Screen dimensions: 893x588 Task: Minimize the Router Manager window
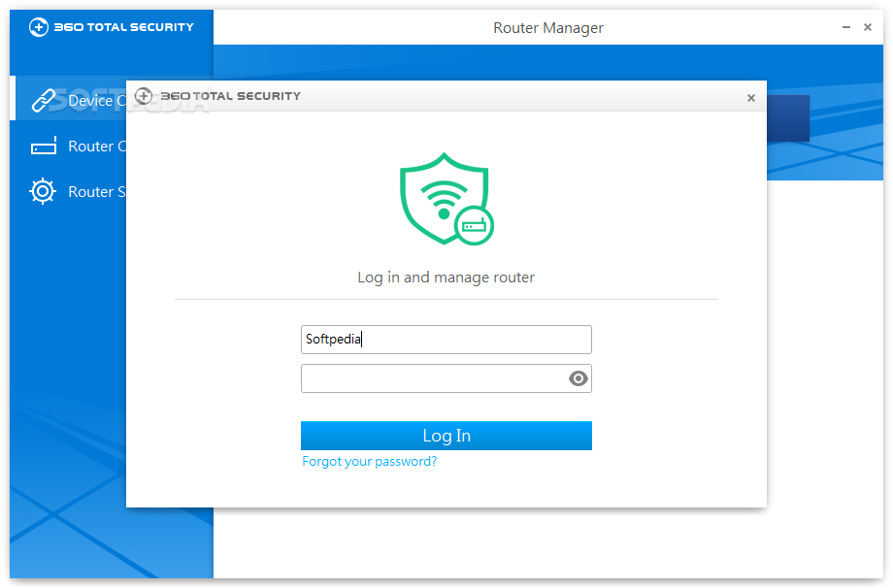click(846, 27)
